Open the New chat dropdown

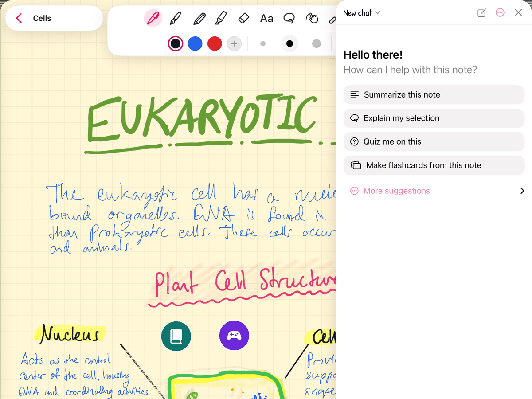tap(362, 13)
